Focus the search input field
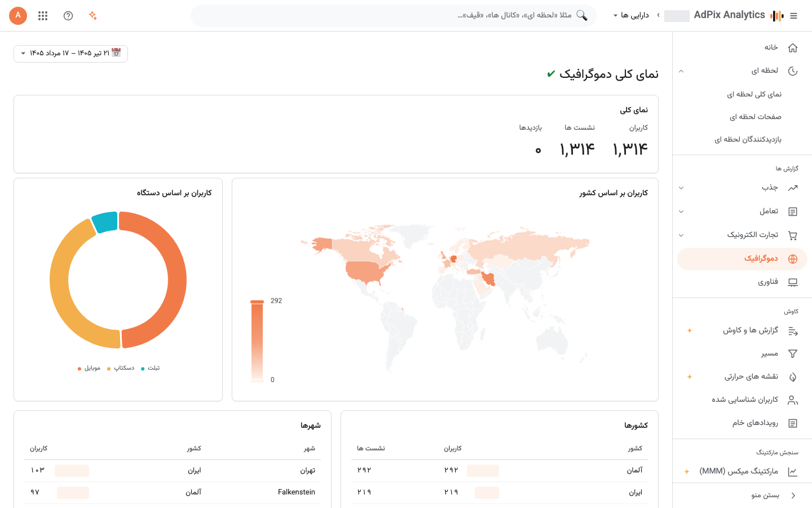The image size is (812, 508). click(x=394, y=16)
